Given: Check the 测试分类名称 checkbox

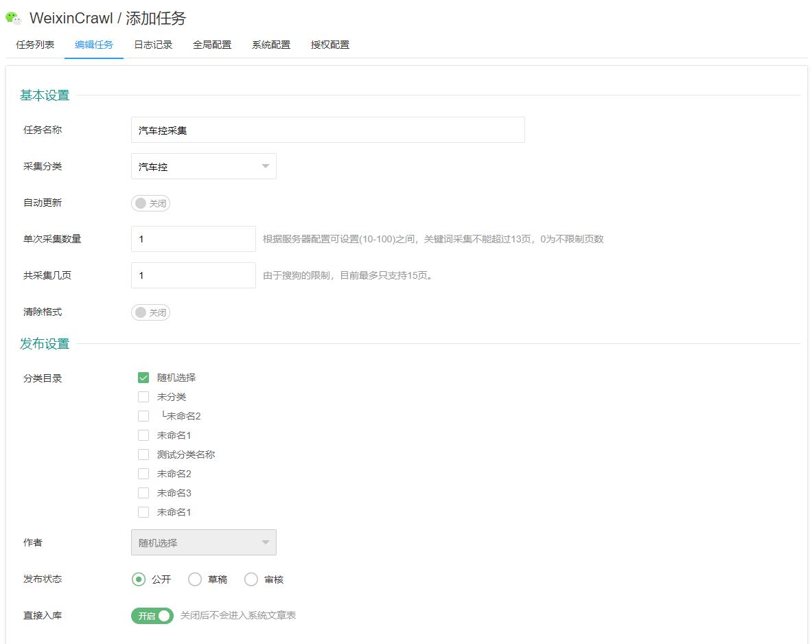Looking at the screenshot, I should (x=143, y=455).
